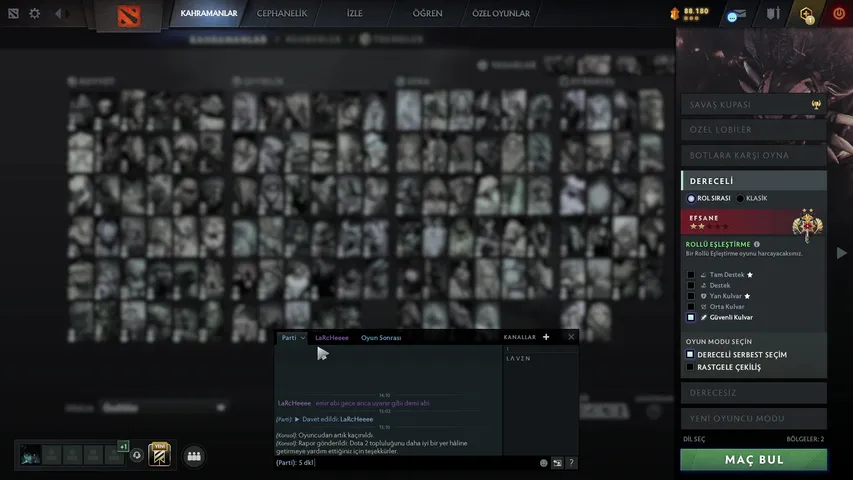Click Bölgeler: 2 region link
The width and height of the screenshot is (853, 480).
[x=805, y=439]
